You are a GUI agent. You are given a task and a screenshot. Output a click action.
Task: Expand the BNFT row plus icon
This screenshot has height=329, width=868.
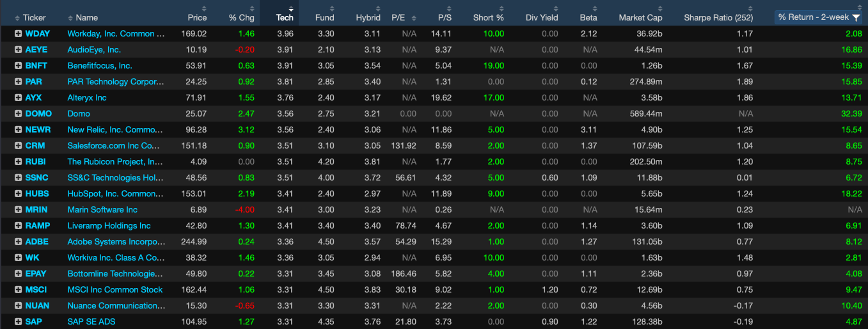[x=18, y=65]
